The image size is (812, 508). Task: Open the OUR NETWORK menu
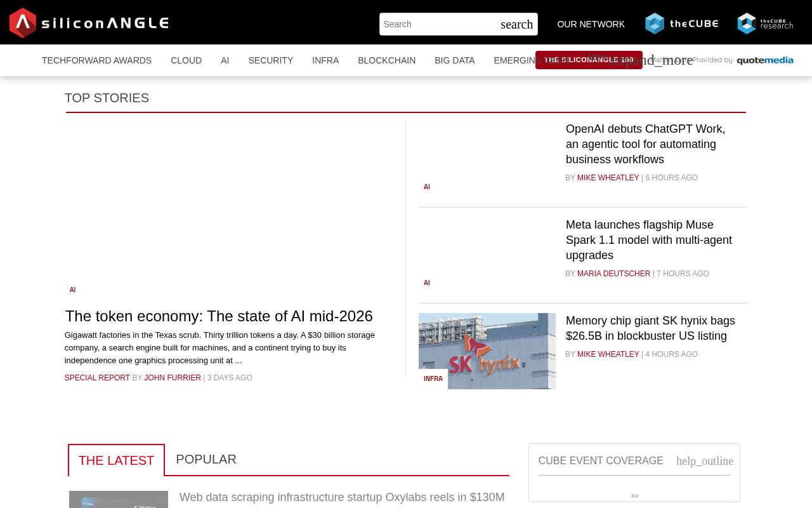tap(591, 24)
